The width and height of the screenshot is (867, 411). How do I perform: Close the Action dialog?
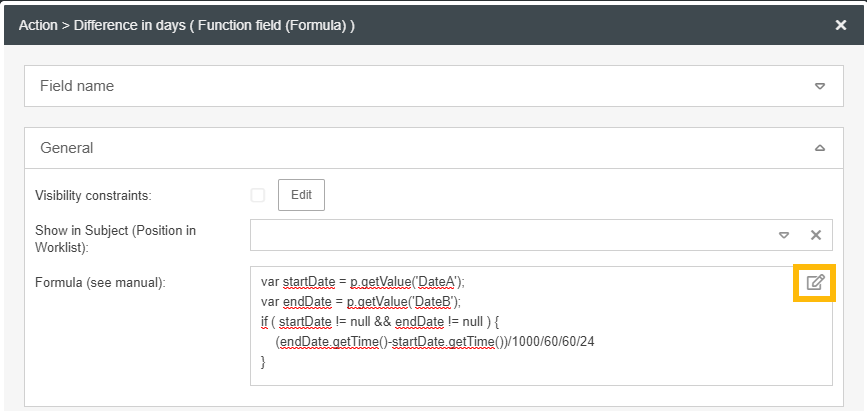tap(841, 25)
